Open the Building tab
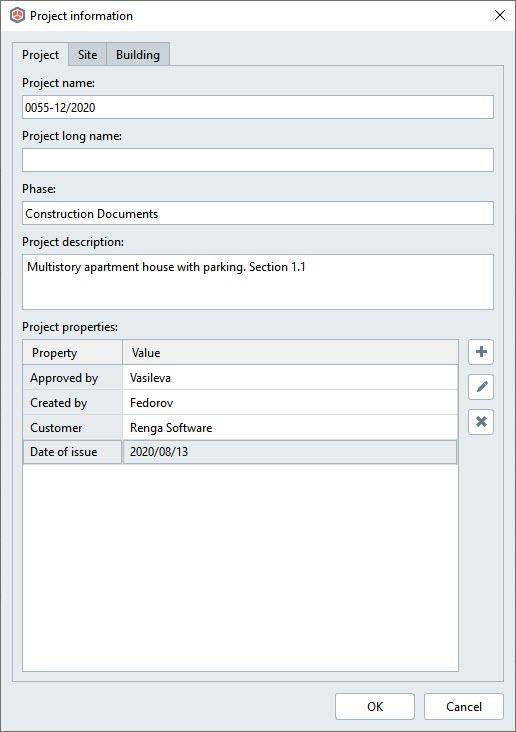This screenshot has width=516, height=732. click(138, 55)
